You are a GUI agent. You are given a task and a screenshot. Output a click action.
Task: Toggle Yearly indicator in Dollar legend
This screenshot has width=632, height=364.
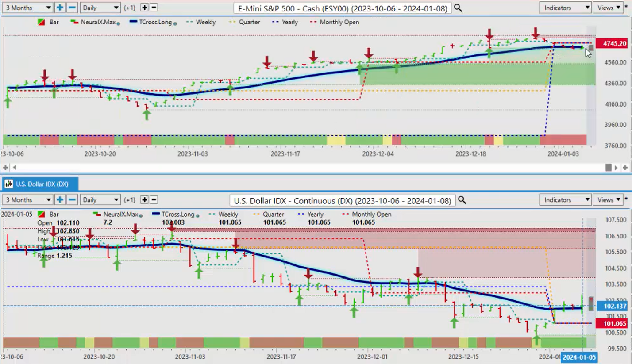click(311, 215)
